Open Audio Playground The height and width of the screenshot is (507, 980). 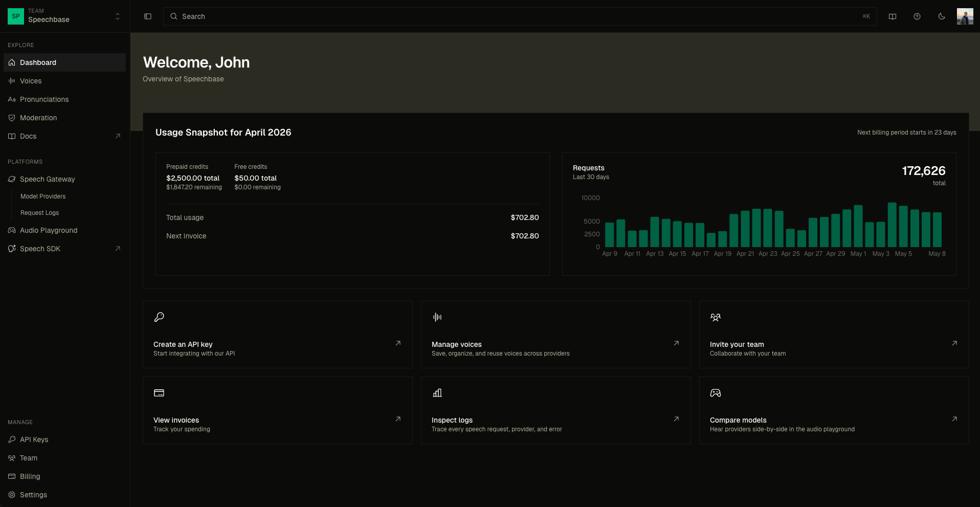click(64, 230)
